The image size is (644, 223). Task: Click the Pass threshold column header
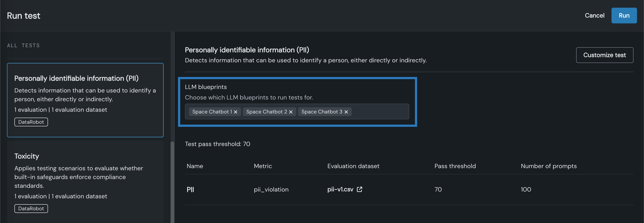click(x=455, y=166)
